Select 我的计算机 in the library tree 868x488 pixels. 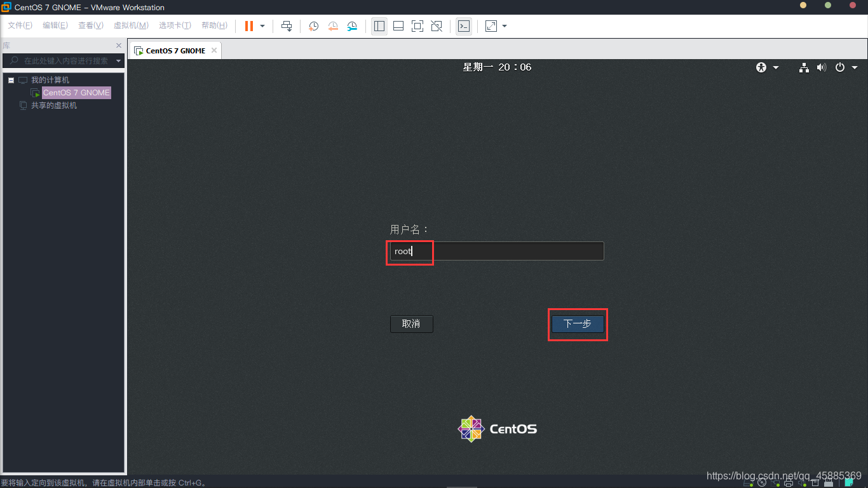[50, 80]
